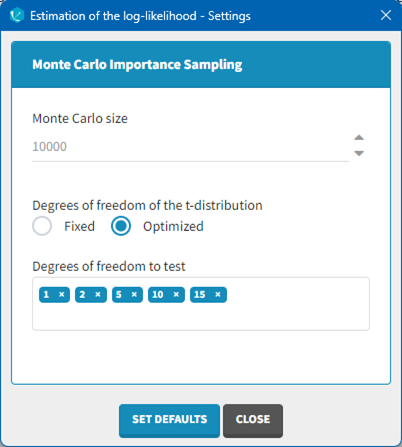Click the Monolix app icon in title bar
The height and width of the screenshot is (447, 402).
pos(17,16)
